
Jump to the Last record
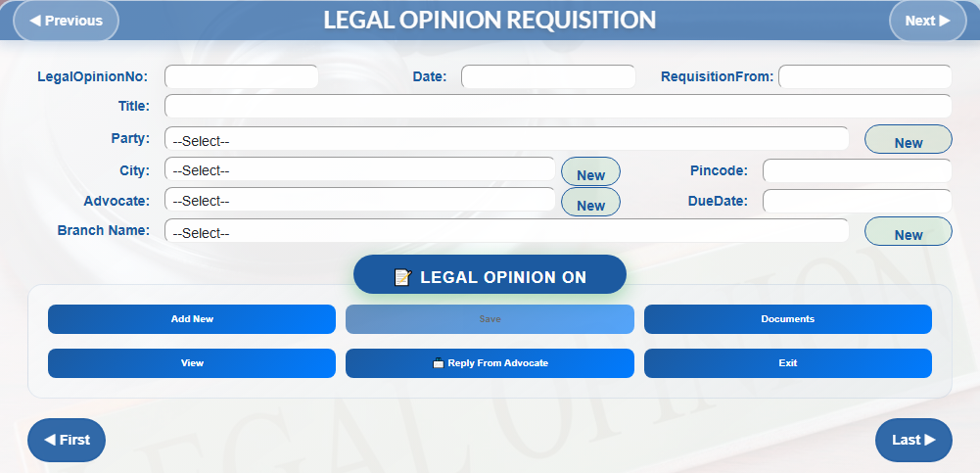[913, 440]
